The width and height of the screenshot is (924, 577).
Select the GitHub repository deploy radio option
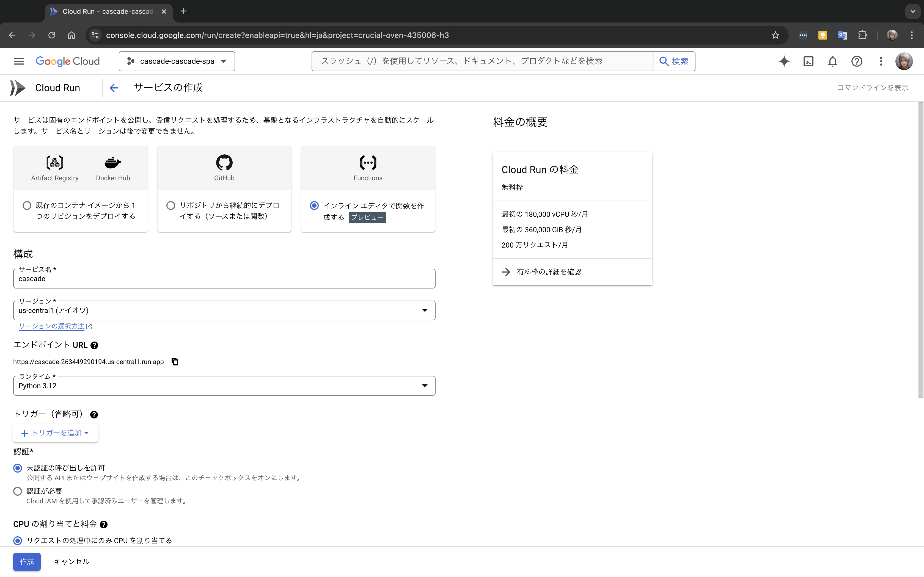click(x=171, y=206)
